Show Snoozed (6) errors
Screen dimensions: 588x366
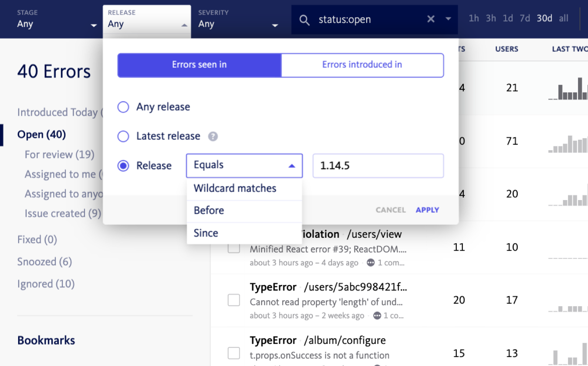click(x=44, y=262)
